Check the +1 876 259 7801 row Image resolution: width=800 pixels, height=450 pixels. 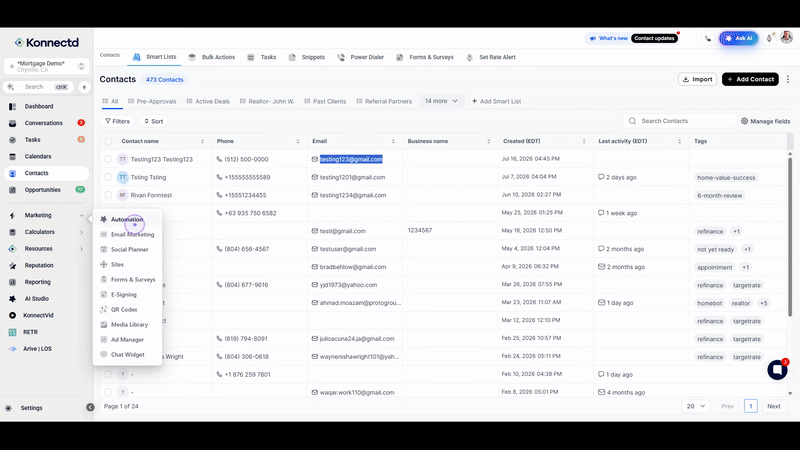108,374
